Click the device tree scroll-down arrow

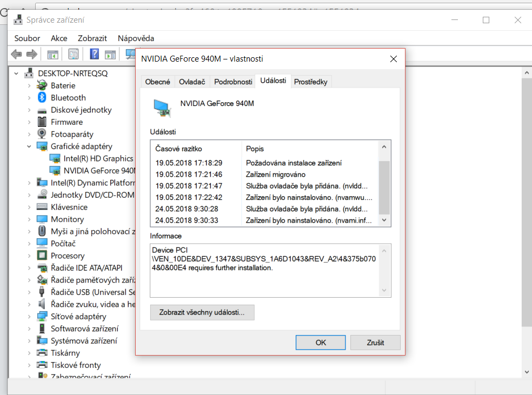527,372
